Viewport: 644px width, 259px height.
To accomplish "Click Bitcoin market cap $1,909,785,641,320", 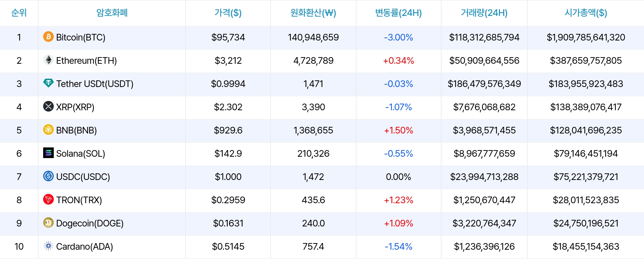I will point(586,37).
